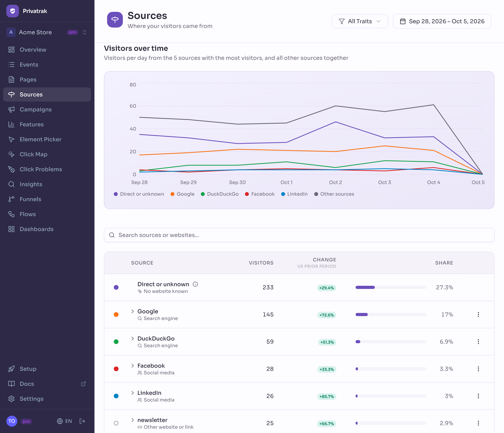Screen dimensions: 504x433
Task: Click the Click Map icon
Action: [x=11, y=154]
